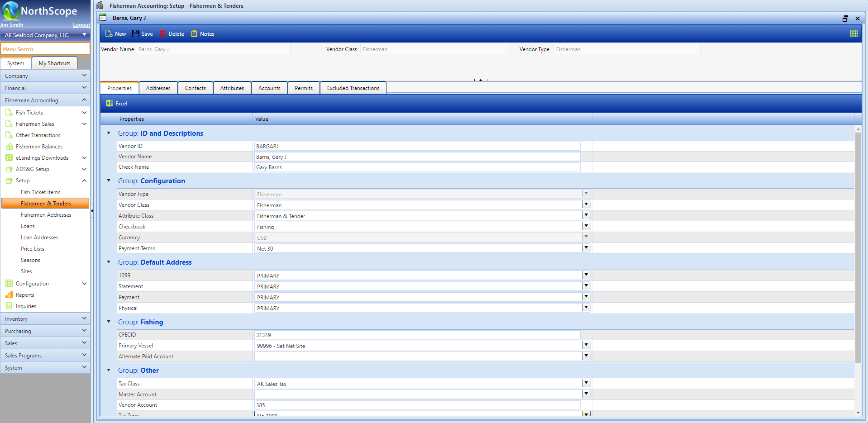Expand the AK Seafood Company selector
The width and height of the screenshot is (868, 423).
84,35
